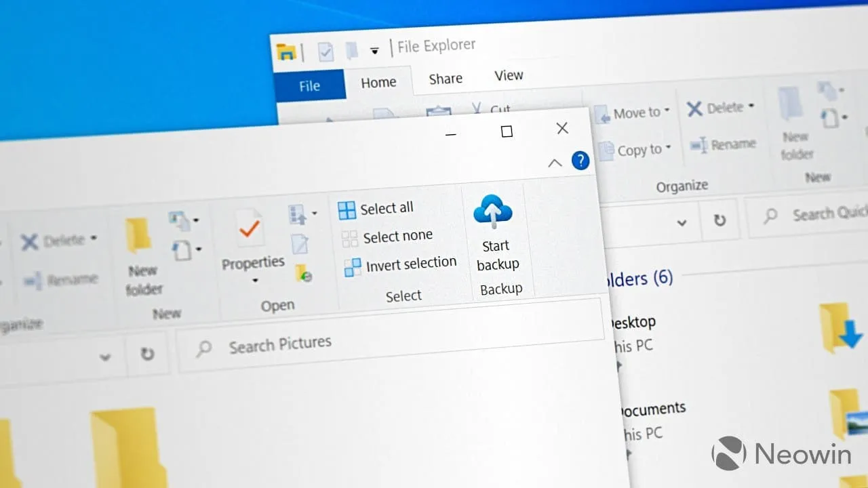Open the File menu
The image size is (868, 488).
309,85
